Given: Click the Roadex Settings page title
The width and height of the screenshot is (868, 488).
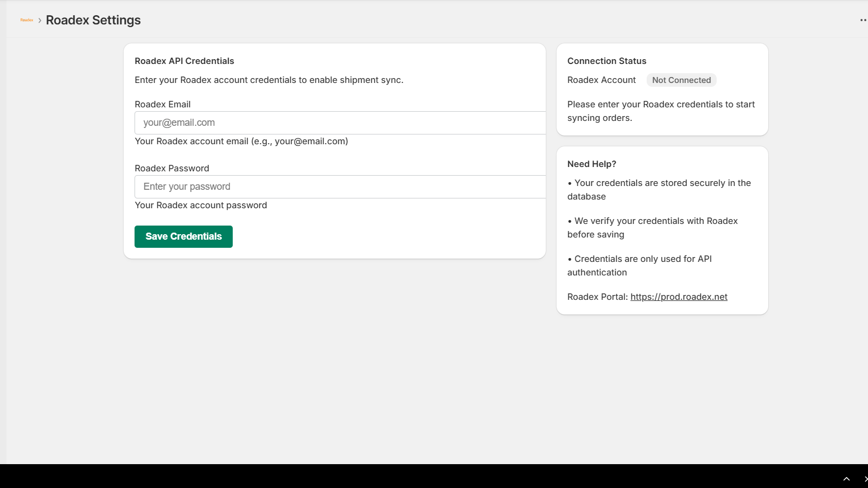Looking at the screenshot, I should [93, 20].
